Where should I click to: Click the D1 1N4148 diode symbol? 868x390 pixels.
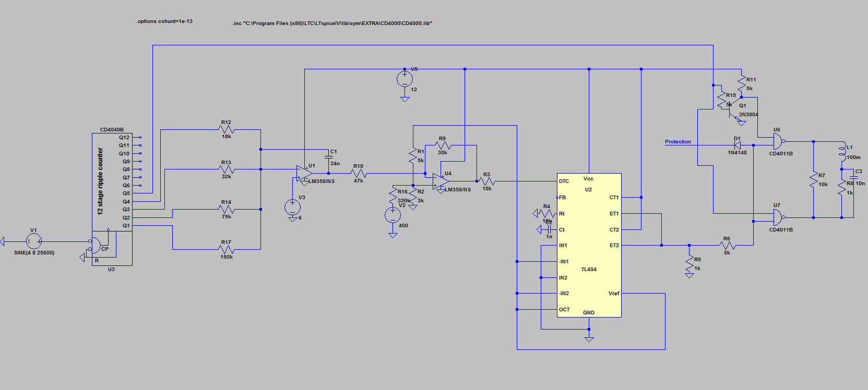pyautogui.click(x=737, y=145)
